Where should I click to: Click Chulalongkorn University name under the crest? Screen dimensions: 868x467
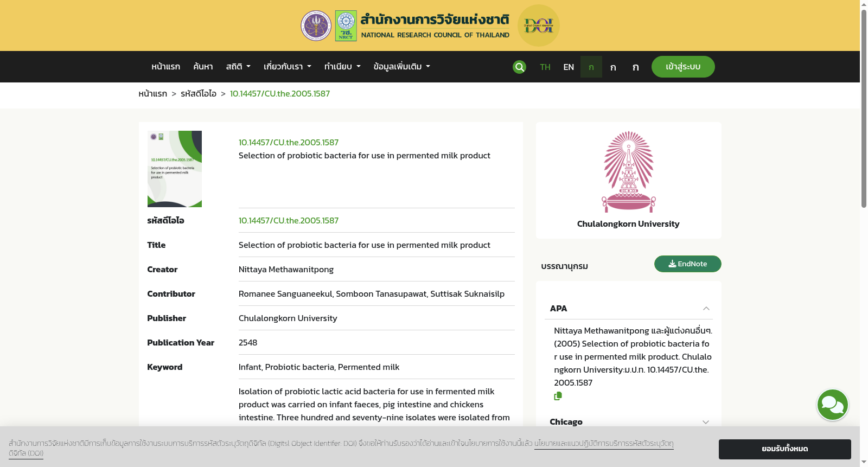click(628, 223)
